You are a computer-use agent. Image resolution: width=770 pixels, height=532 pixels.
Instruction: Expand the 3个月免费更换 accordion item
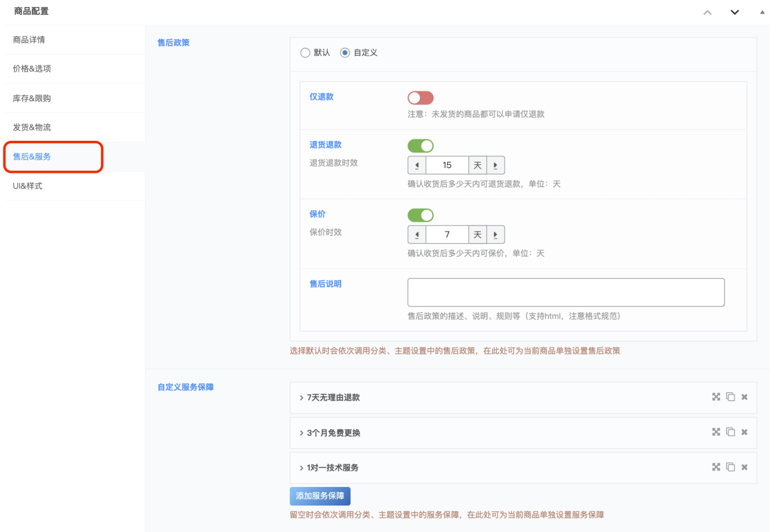click(x=332, y=433)
